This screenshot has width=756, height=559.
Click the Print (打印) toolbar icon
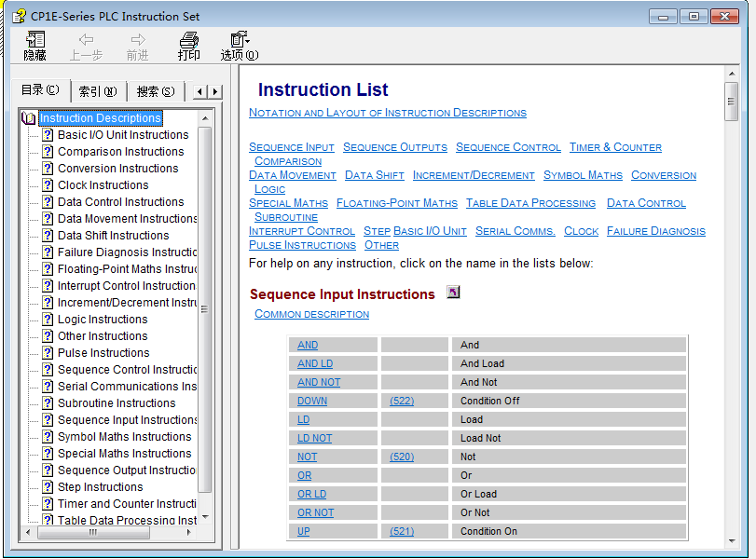pyautogui.click(x=189, y=40)
